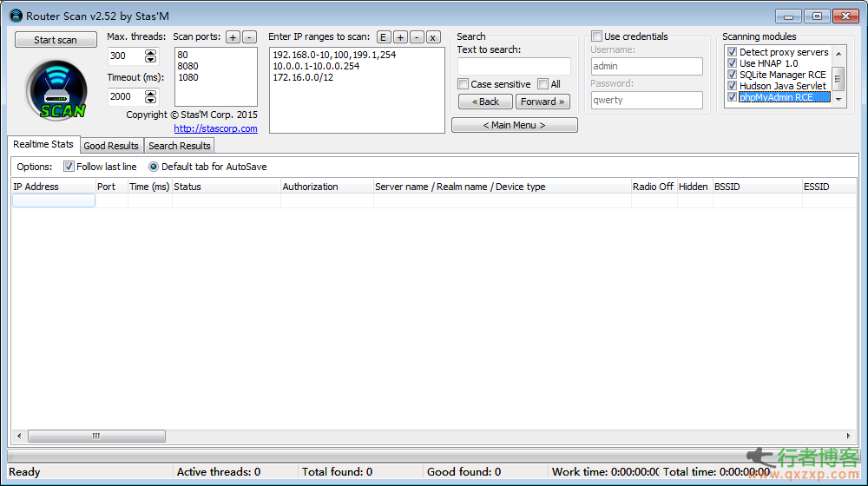The height and width of the screenshot is (486, 868).
Task: Decrease Max threads spinner value
Action: tap(150, 59)
